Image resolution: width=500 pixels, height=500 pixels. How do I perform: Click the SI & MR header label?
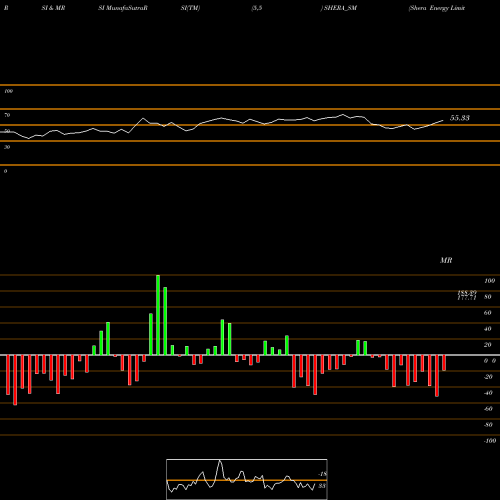coord(53,8)
